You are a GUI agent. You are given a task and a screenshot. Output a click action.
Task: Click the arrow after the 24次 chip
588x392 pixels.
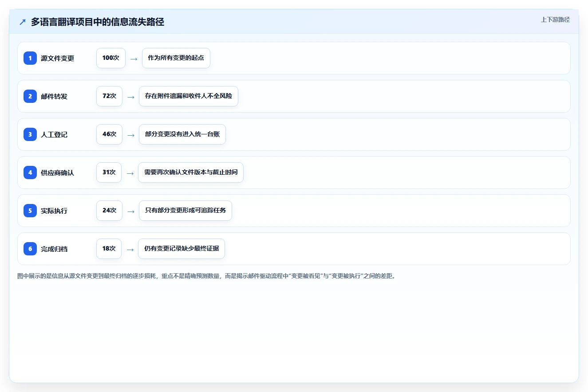[130, 211]
